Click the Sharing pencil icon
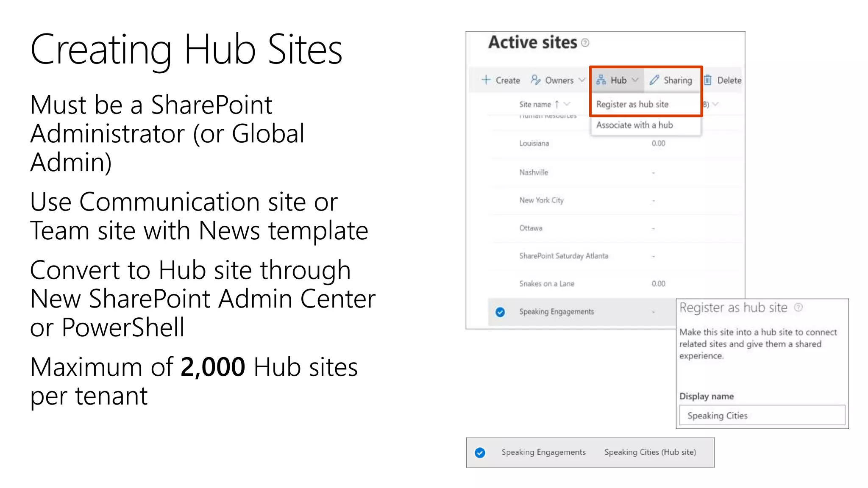The image size is (868, 488). (x=654, y=80)
